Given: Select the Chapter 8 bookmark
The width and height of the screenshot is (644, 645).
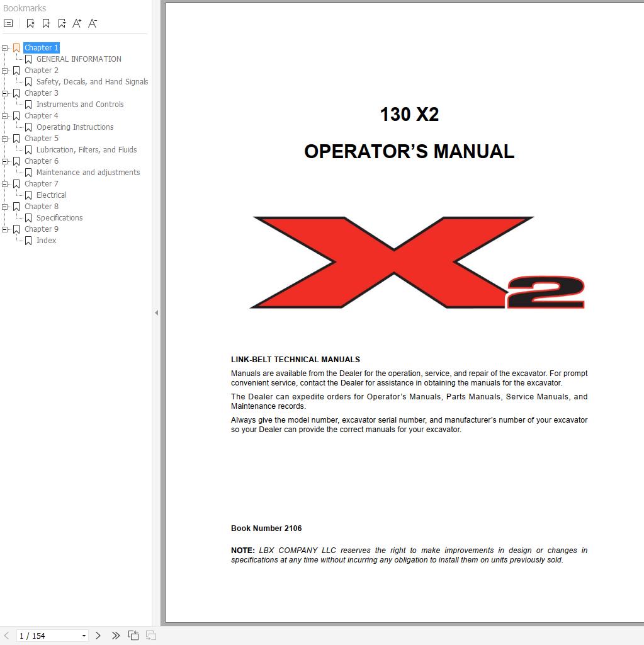Looking at the screenshot, I should click(41, 206).
